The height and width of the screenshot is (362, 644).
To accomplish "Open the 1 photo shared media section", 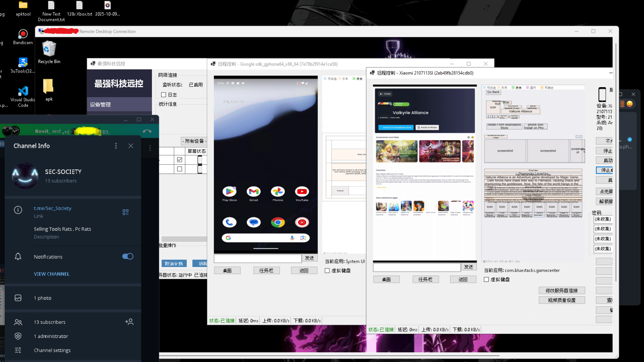I will pos(42,298).
